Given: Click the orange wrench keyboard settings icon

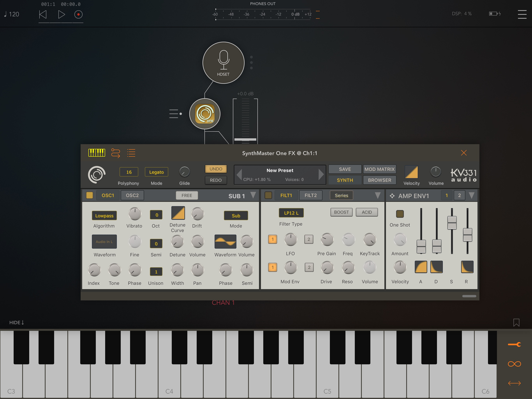Looking at the screenshot, I should 514,345.
